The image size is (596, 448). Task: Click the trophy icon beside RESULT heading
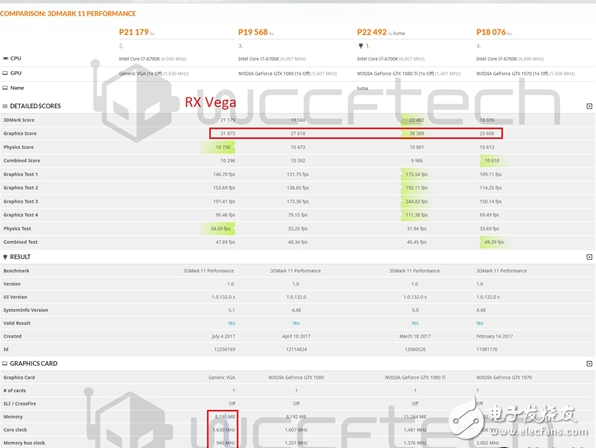click(5, 257)
